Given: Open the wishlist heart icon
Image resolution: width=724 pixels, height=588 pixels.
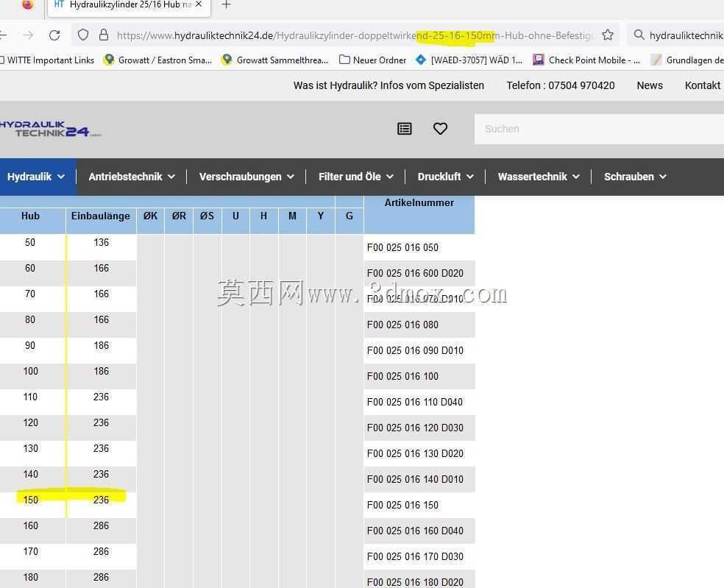Looking at the screenshot, I should 440,128.
